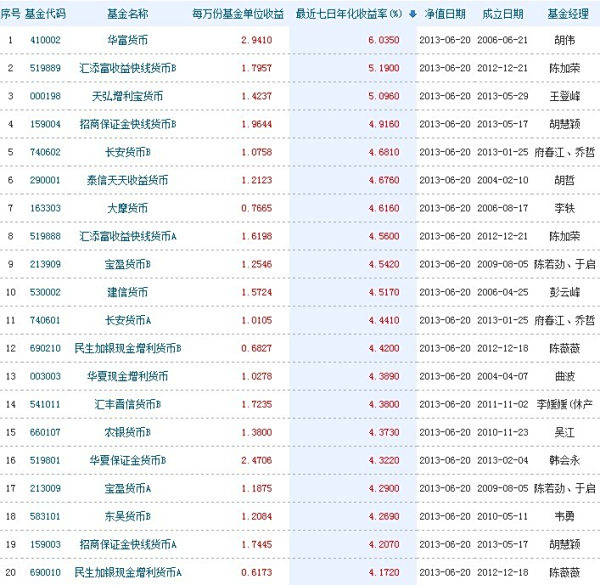Open fund code 290001

click(x=45, y=180)
